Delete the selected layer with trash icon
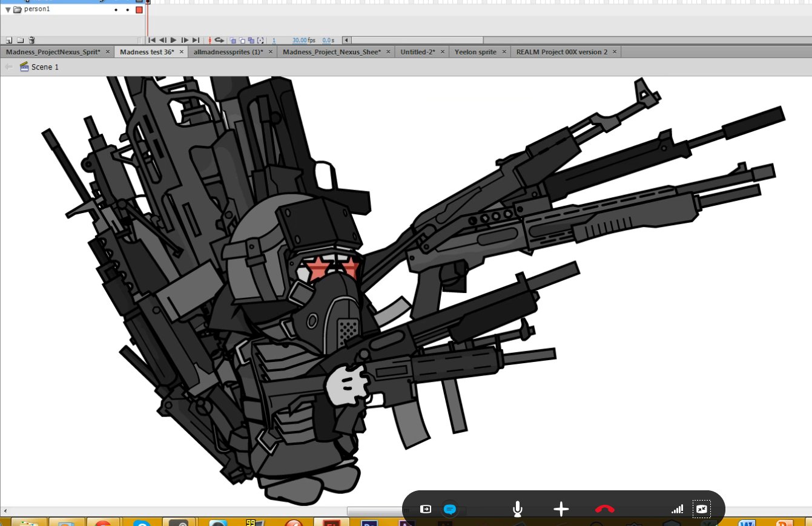 point(31,41)
